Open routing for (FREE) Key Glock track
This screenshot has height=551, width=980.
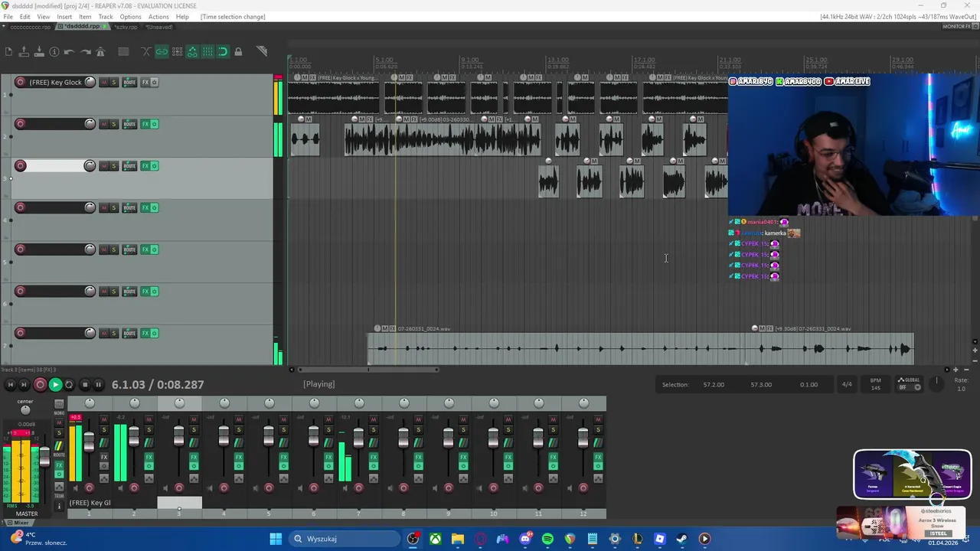(129, 82)
